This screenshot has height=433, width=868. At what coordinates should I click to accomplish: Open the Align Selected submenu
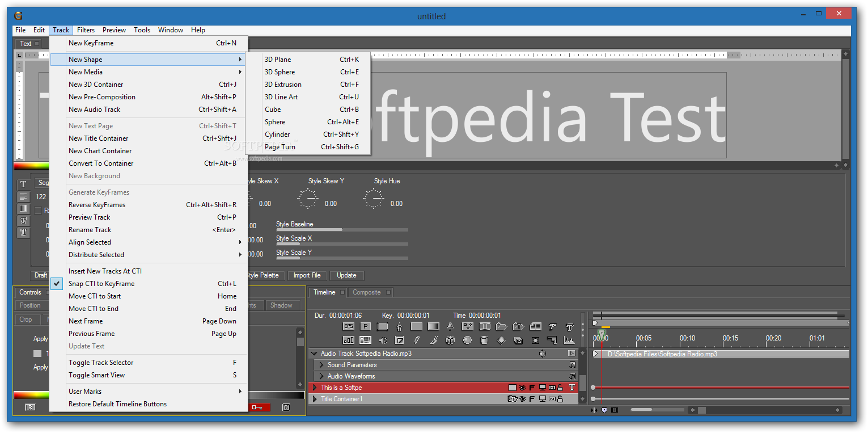(149, 242)
